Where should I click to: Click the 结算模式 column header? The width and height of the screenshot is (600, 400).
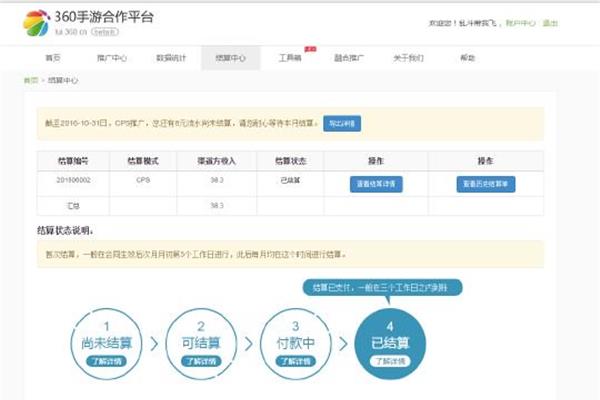(x=143, y=161)
